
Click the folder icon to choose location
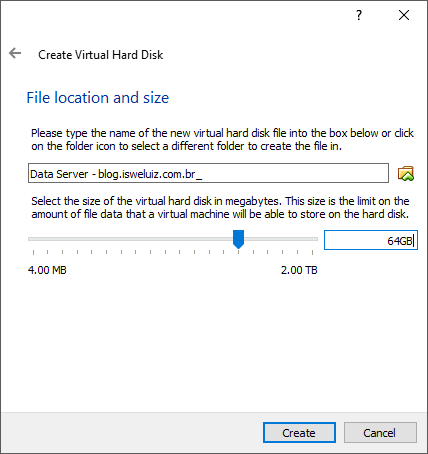tap(406, 174)
